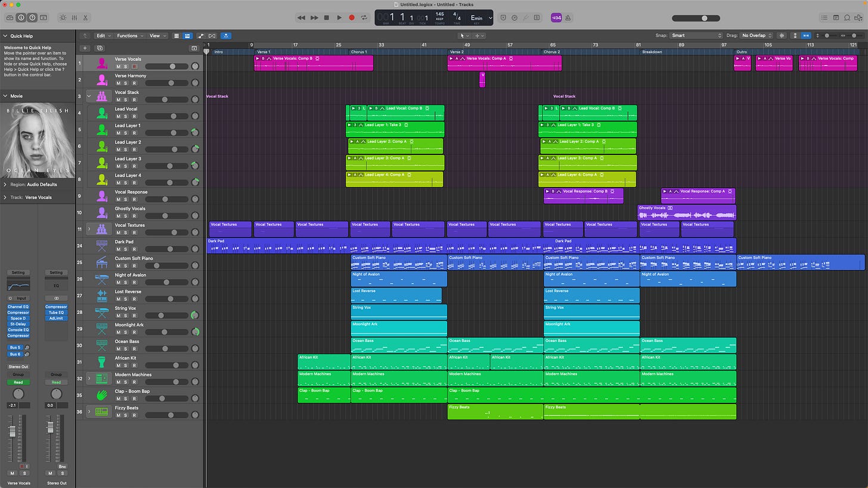Open the Functions menu in the tracks area

point(129,36)
